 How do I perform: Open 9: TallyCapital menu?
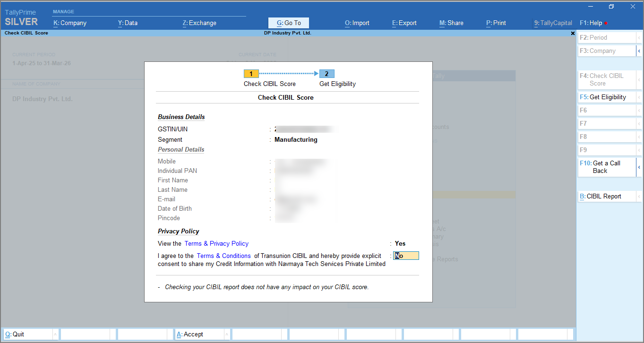coord(553,23)
